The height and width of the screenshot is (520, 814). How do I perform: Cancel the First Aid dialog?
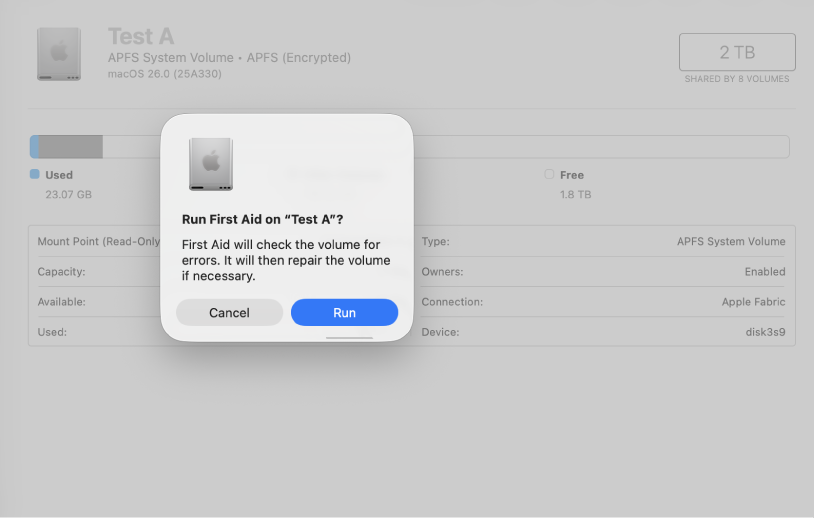click(x=229, y=313)
